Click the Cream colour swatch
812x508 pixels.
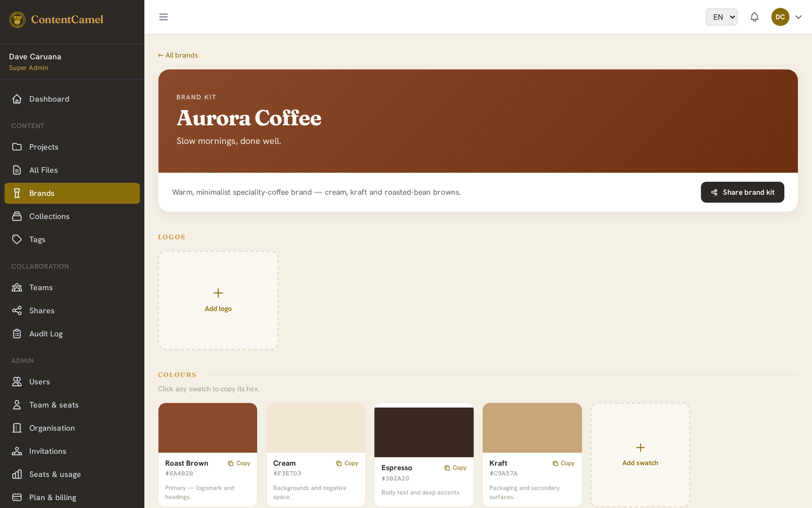coord(316,428)
